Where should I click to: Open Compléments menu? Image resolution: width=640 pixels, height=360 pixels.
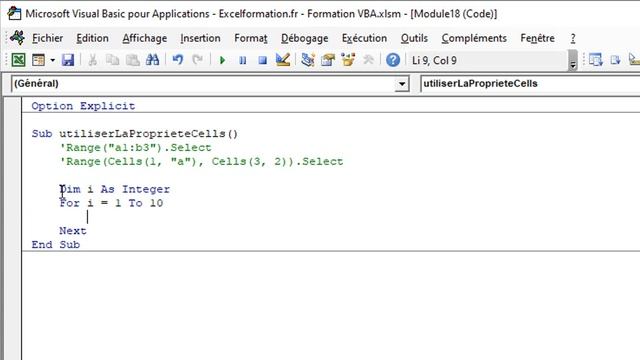pyautogui.click(x=474, y=38)
